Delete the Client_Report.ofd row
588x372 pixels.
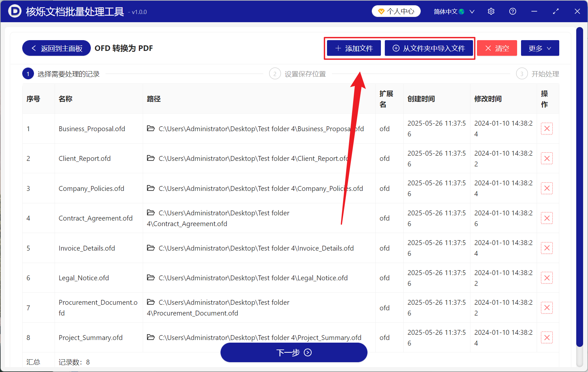547,159
